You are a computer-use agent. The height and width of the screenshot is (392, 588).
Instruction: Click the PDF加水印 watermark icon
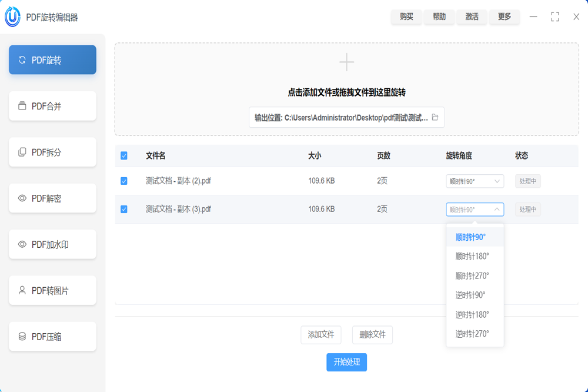click(22, 244)
